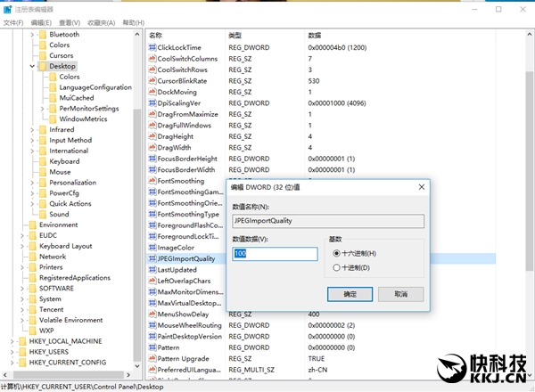Click the CoolSwitchColumns string value icon
The height and width of the screenshot is (392, 535).
coord(152,59)
